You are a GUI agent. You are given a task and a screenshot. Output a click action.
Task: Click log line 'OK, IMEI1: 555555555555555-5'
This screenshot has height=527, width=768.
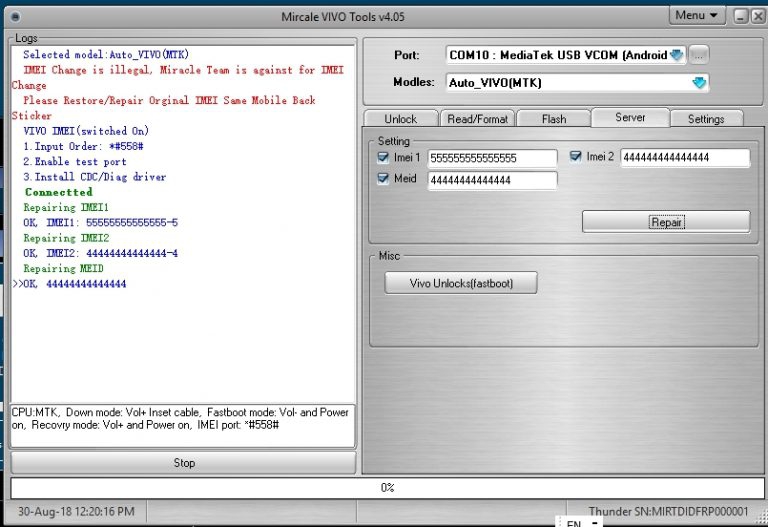(100, 222)
